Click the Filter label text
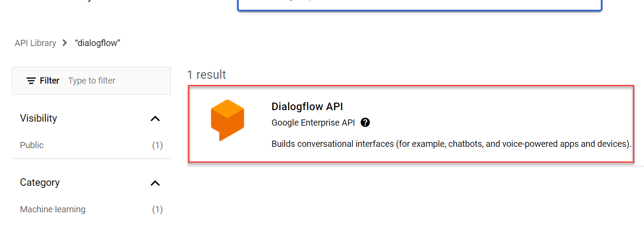The image size is (644, 230). [x=49, y=80]
